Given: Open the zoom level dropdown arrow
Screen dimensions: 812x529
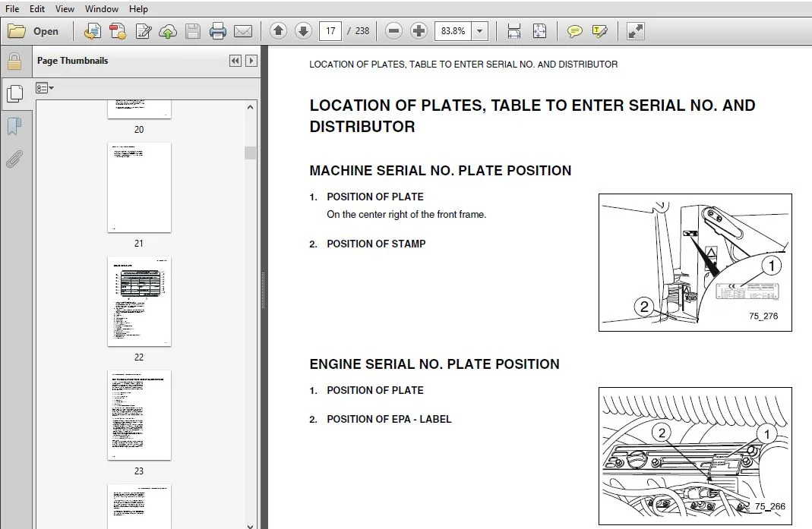Looking at the screenshot, I should pos(479,31).
